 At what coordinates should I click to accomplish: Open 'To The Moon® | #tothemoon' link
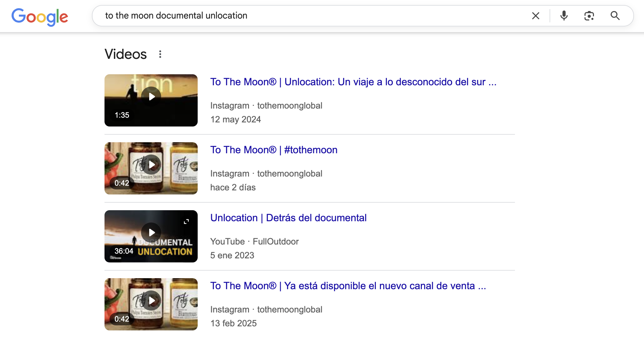click(x=274, y=150)
